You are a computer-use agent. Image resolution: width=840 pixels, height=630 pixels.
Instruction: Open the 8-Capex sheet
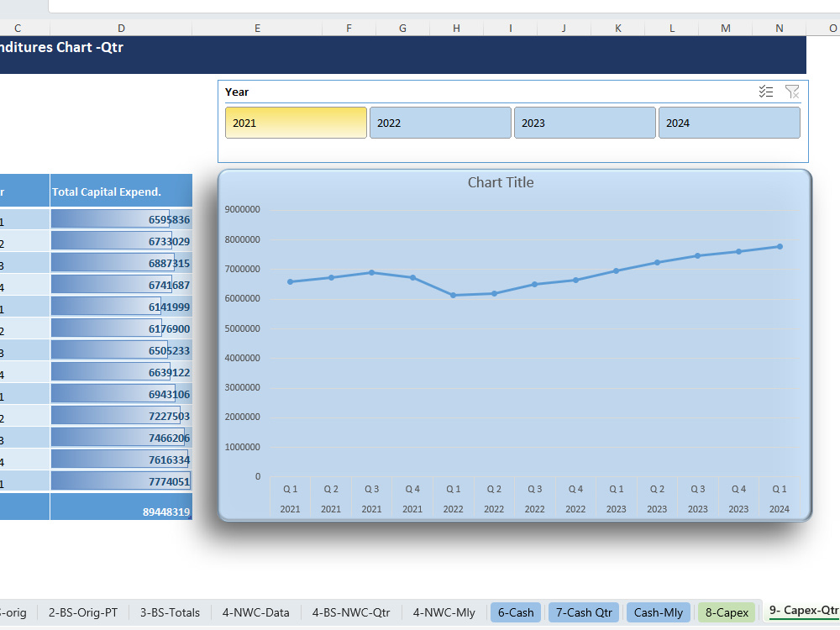pos(727,612)
